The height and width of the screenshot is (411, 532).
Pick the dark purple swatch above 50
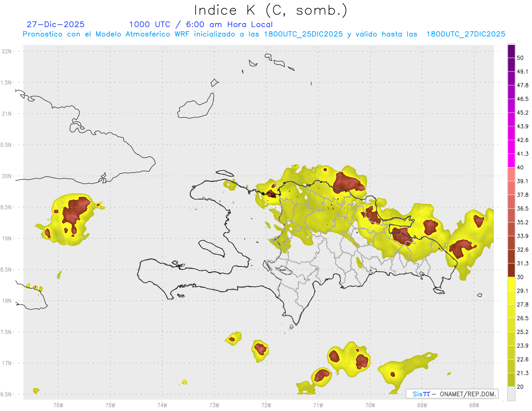pos(512,51)
